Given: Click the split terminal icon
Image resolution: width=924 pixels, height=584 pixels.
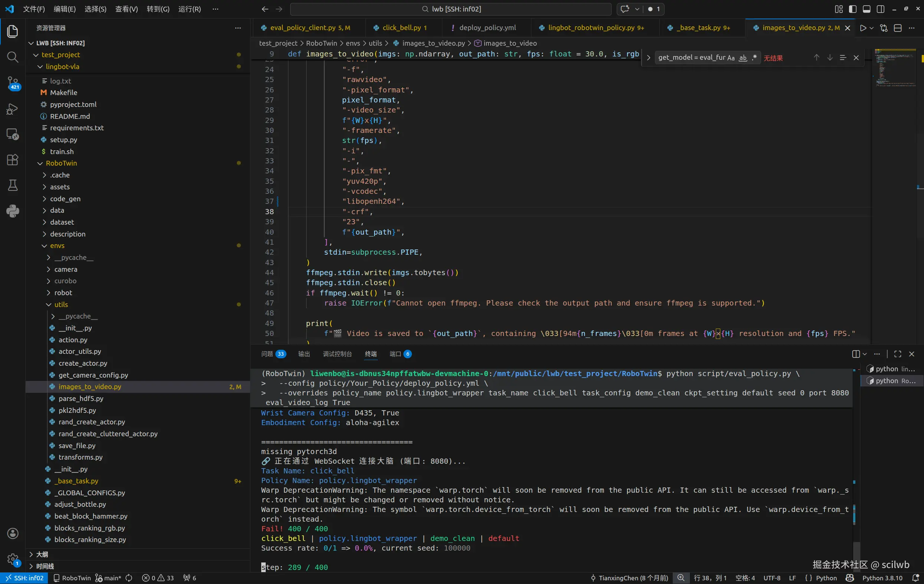Looking at the screenshot, I should (856, 354).
